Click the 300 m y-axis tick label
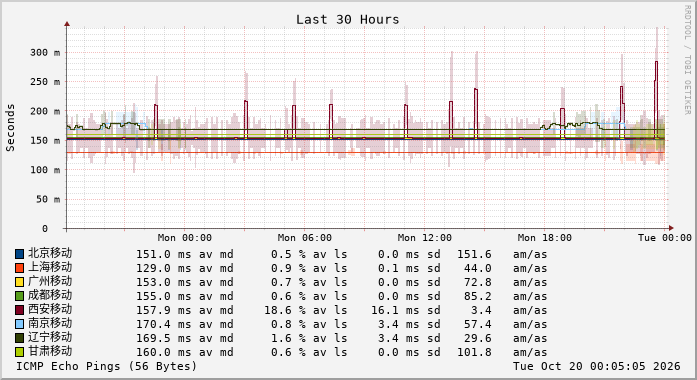 pos(45,52)
